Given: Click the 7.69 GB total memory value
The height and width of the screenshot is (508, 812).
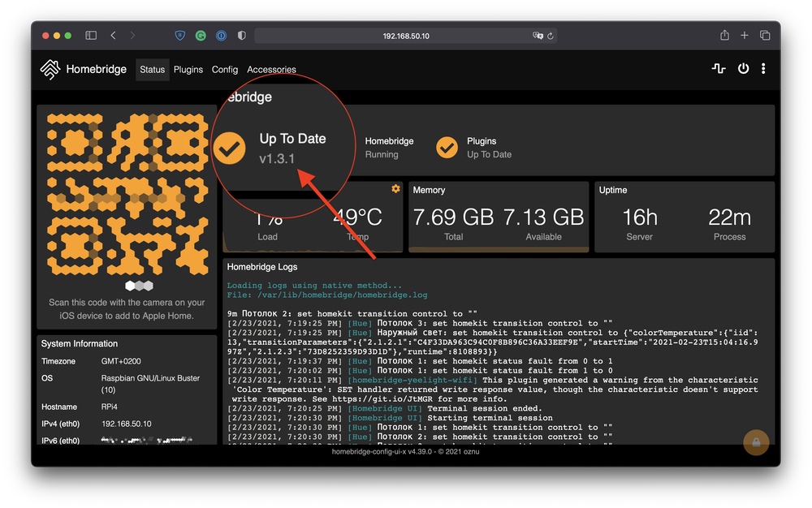Looking at the screenshot, I should click(x=453, y=217).
